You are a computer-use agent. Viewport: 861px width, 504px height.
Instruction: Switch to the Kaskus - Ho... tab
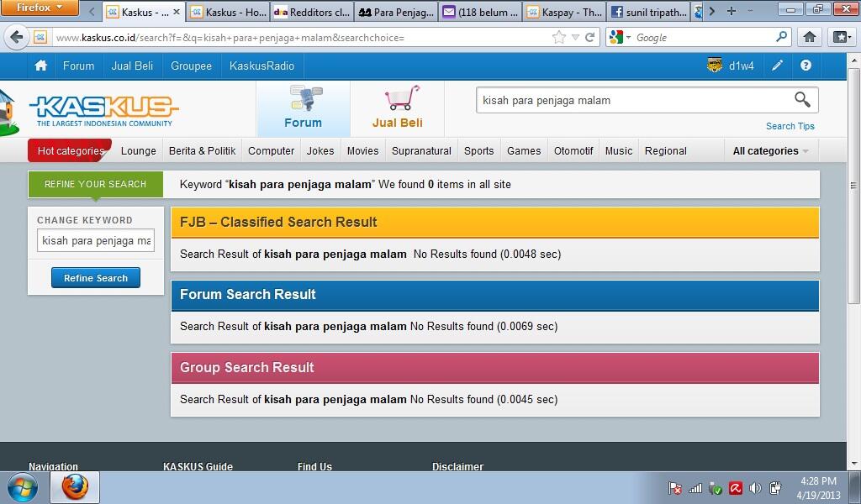tap(229, 12)
